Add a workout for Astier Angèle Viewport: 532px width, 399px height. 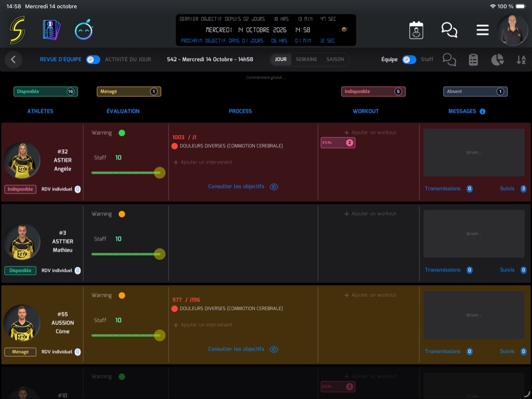(370, 133)
